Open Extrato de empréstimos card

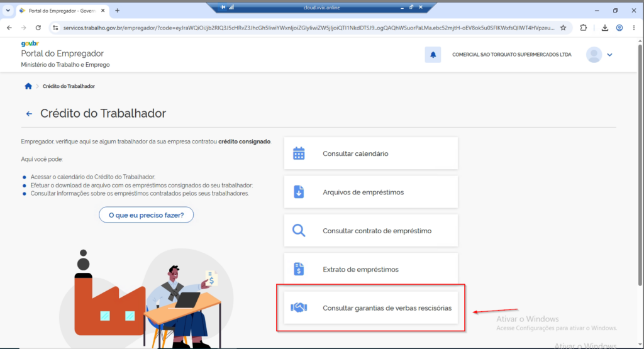point(370,269)
